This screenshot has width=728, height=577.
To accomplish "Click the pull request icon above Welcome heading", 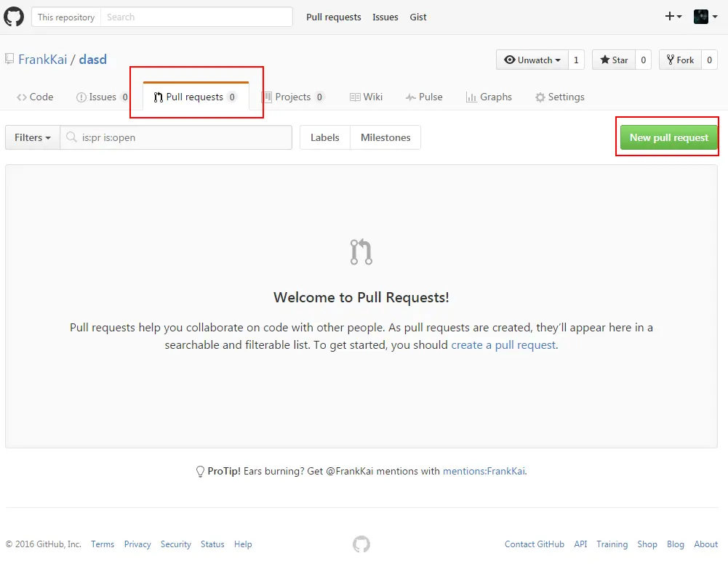I will [361, 252].
